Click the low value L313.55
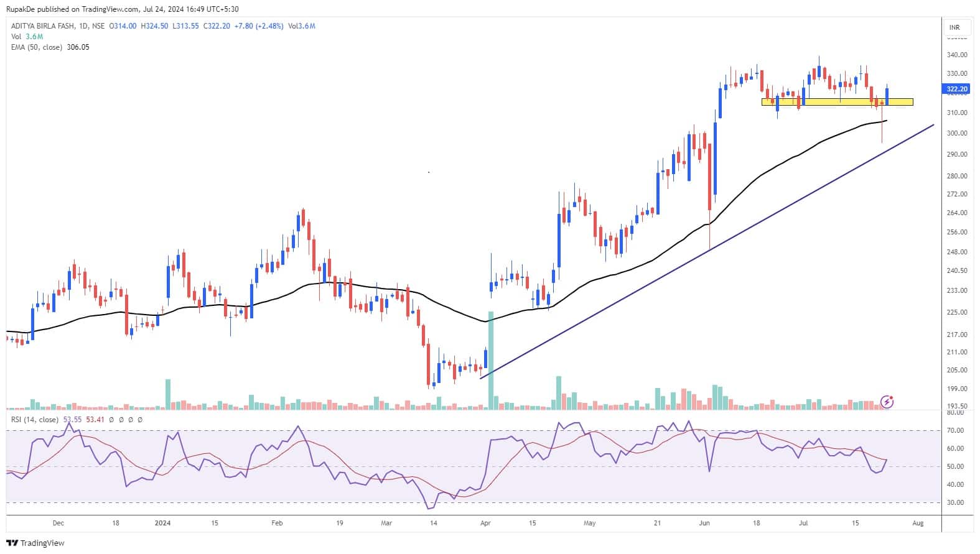This screenshot has height=554, width=980. coord(185,26)
